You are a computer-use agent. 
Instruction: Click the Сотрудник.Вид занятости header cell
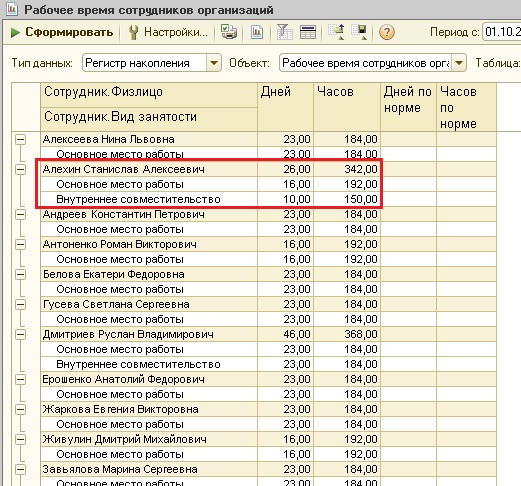tap(149, 119)
